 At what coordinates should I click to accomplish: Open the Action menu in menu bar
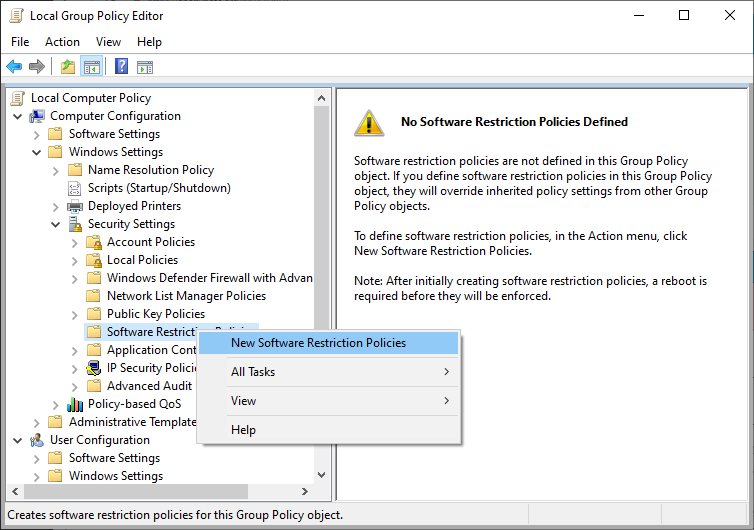click(x=62, y=42)
